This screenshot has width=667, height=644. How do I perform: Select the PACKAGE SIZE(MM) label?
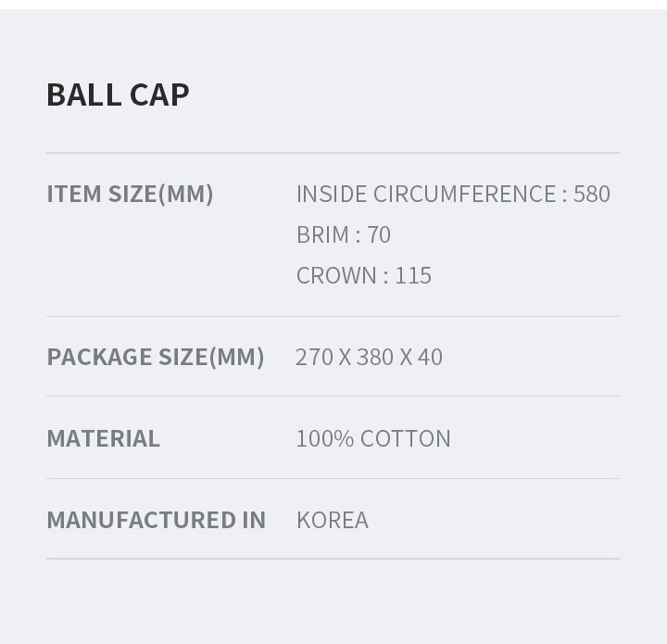[156, 357]
